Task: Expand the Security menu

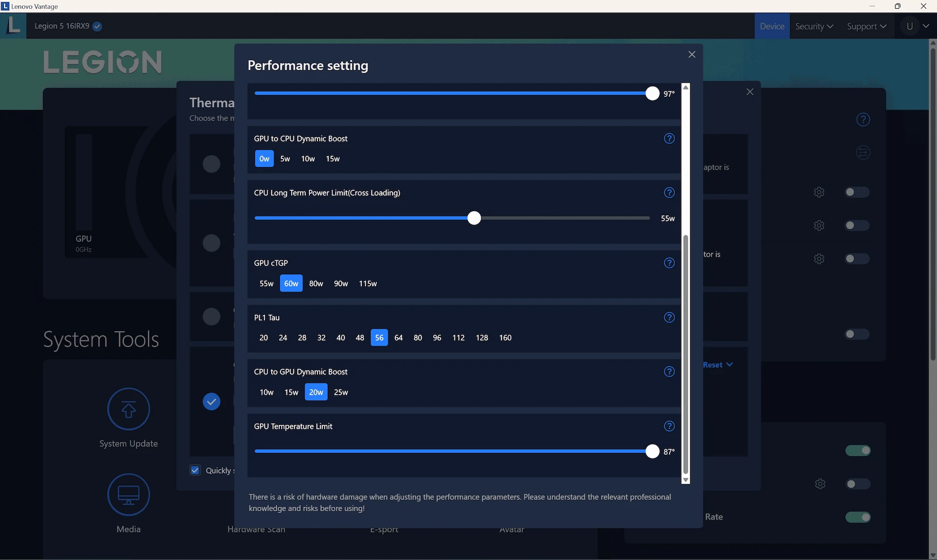Action: (814, 26)
